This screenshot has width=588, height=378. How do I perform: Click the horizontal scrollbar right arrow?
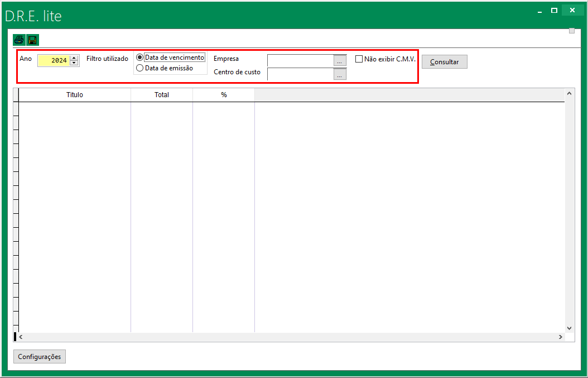(x=561, y=337)
